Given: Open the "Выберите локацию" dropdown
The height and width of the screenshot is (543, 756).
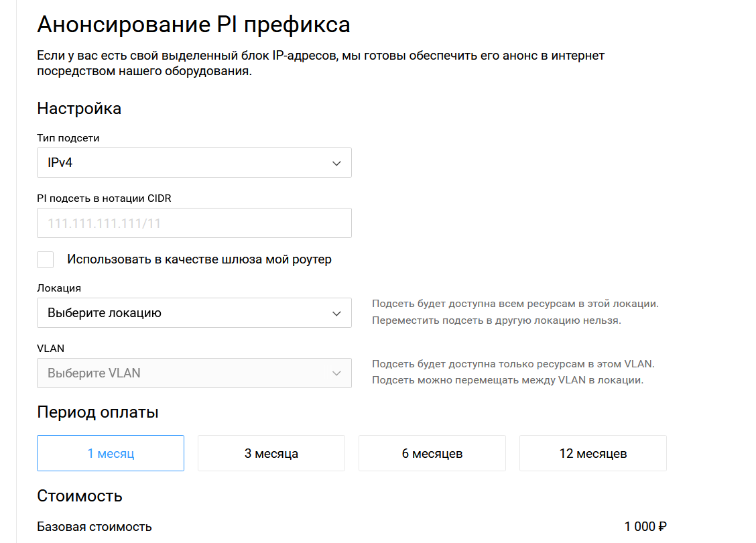Looking at the screenshot, I should (194, 313).
